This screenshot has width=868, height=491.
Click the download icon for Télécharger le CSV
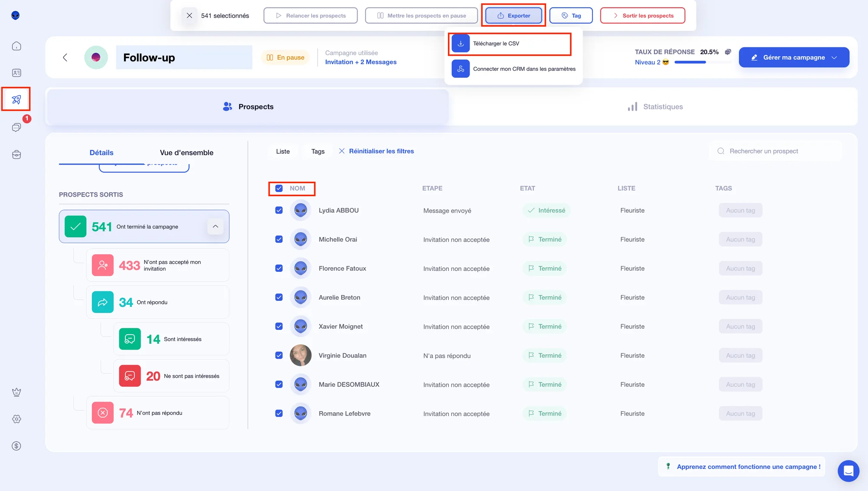click(x=460, y=43)
